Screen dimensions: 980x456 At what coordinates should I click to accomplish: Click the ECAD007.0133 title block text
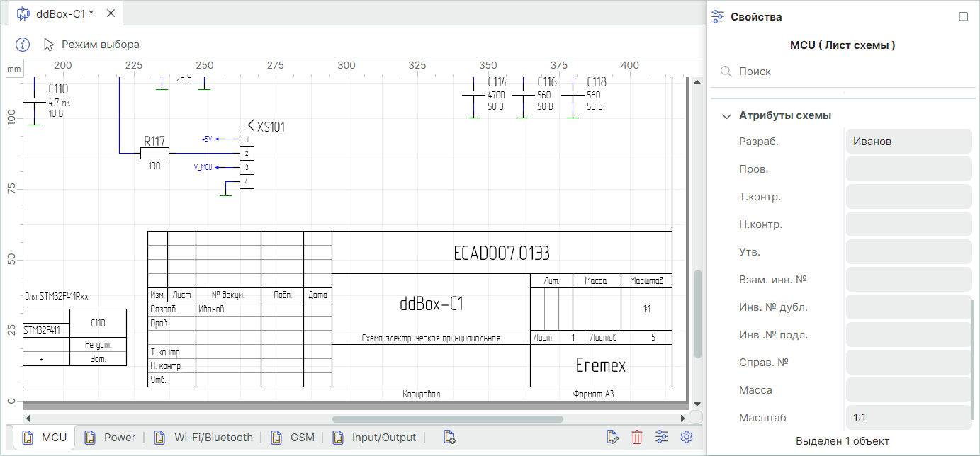click(x=502, y=253)
